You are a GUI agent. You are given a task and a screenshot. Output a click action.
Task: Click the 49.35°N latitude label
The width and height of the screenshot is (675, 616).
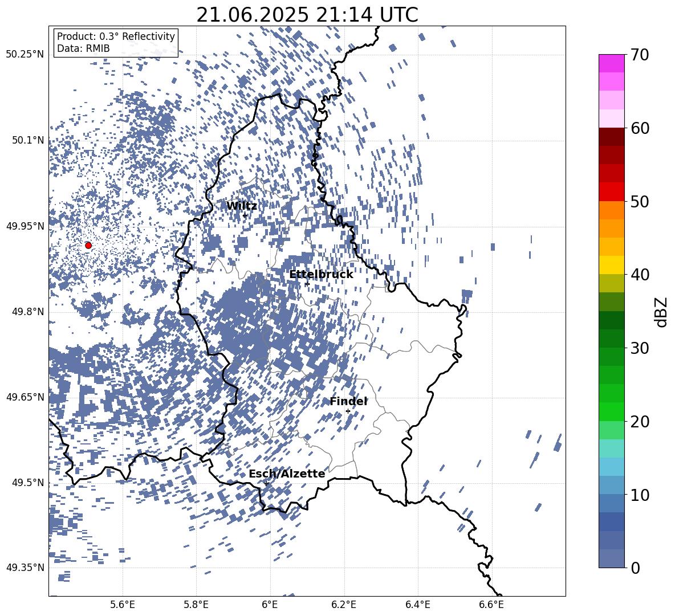(x=25, y=568)
